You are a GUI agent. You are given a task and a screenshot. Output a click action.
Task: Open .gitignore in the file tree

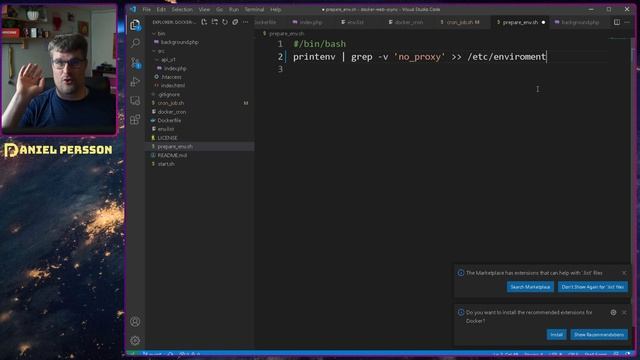click(x=169, y=95)
